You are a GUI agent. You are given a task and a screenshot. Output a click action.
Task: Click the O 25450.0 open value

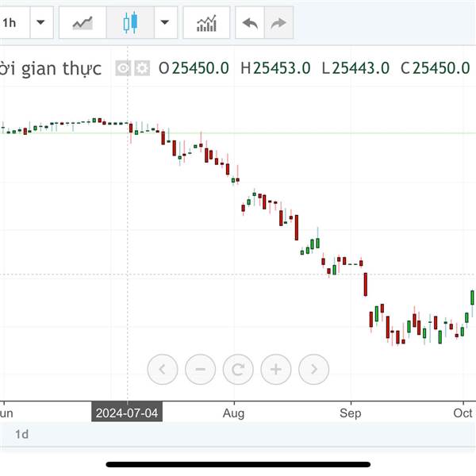pyautogui.click(x=194, y=68)
